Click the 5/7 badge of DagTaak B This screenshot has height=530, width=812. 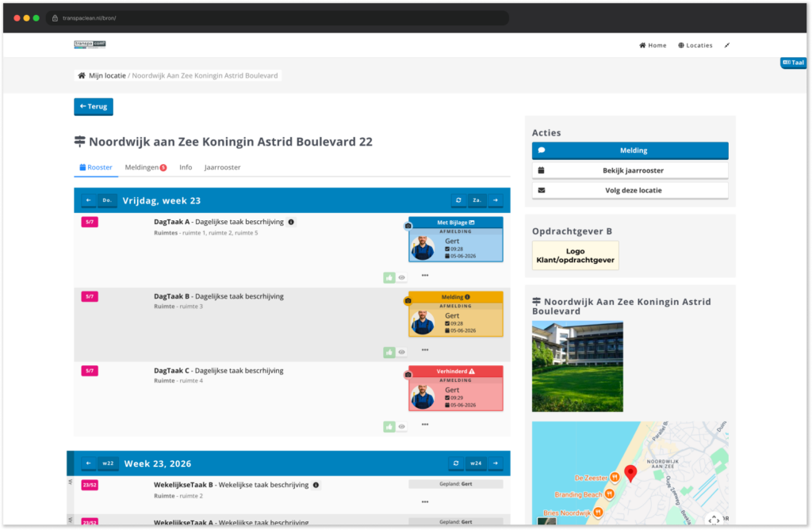coord(90,296)
